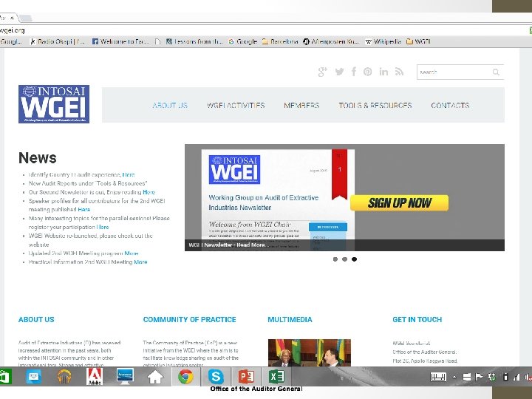
Task: Switch to Chrome in taskbar
Action: pyautogui.click(x=185, y=377)
